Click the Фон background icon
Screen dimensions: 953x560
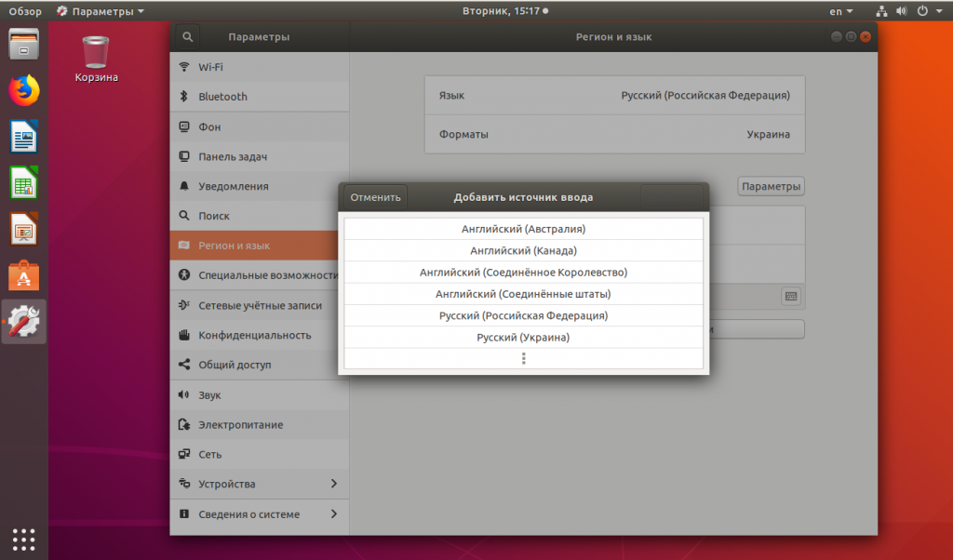[184, 127]
